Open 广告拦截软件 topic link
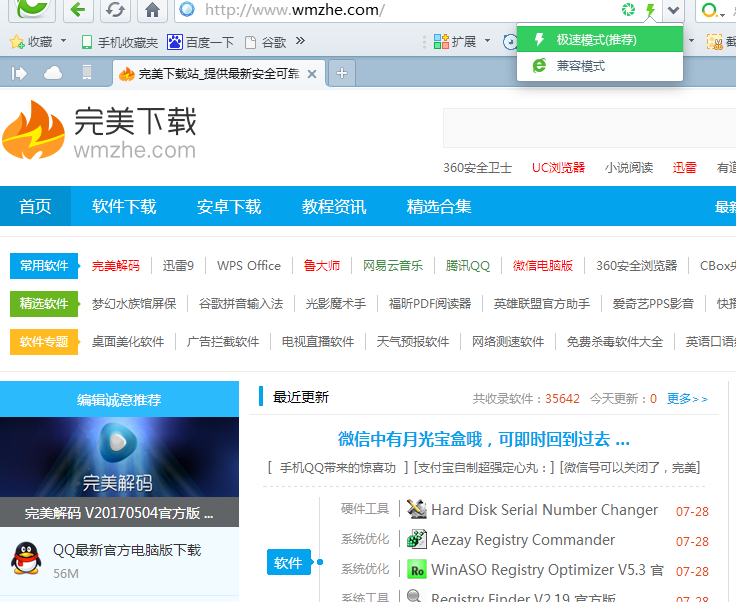 click(x=223, y=342)
